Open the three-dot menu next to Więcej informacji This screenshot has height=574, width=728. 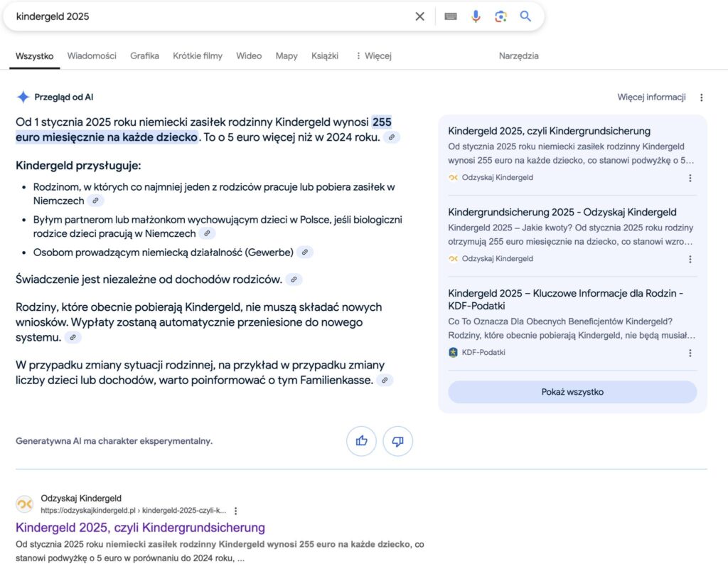702,97
